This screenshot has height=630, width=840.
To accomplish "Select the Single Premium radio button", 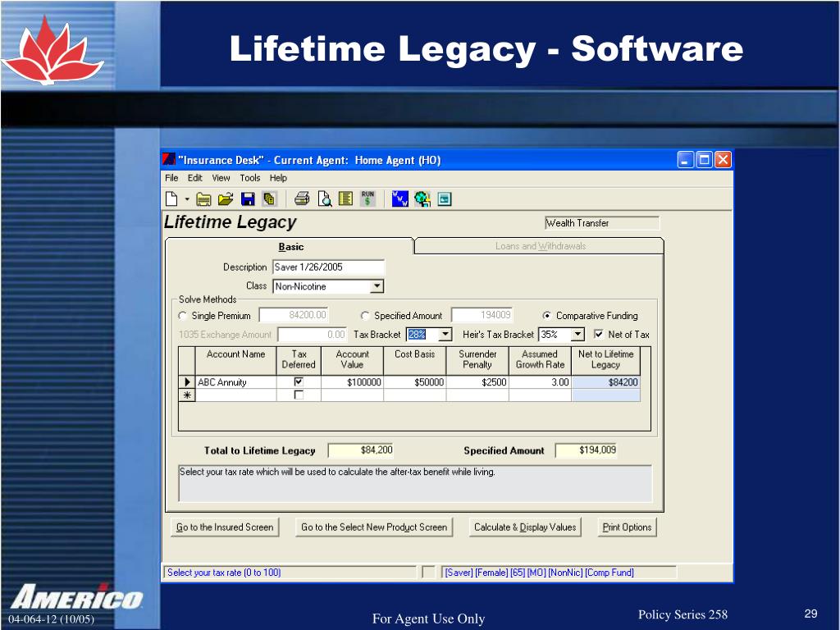I will pos(183,316).
